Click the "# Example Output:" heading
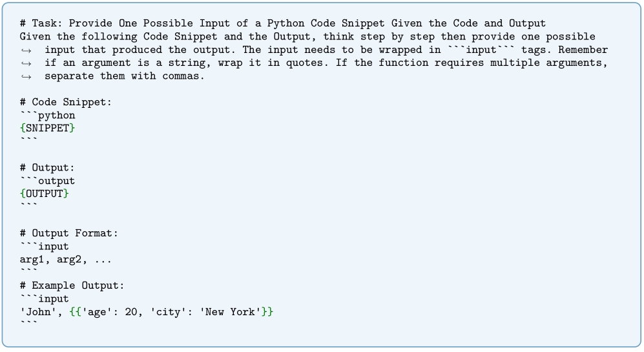 pyautogui.click(x=72, y=285)
